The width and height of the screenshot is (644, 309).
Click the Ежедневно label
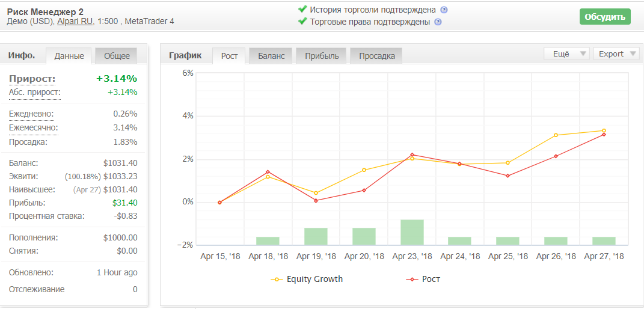[x=31, y=114]
